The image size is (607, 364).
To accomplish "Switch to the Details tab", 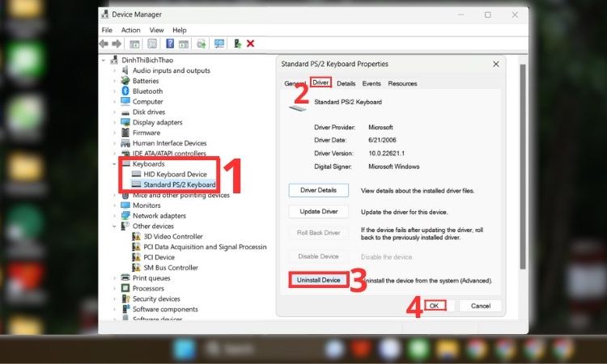I will pos(346,83).
